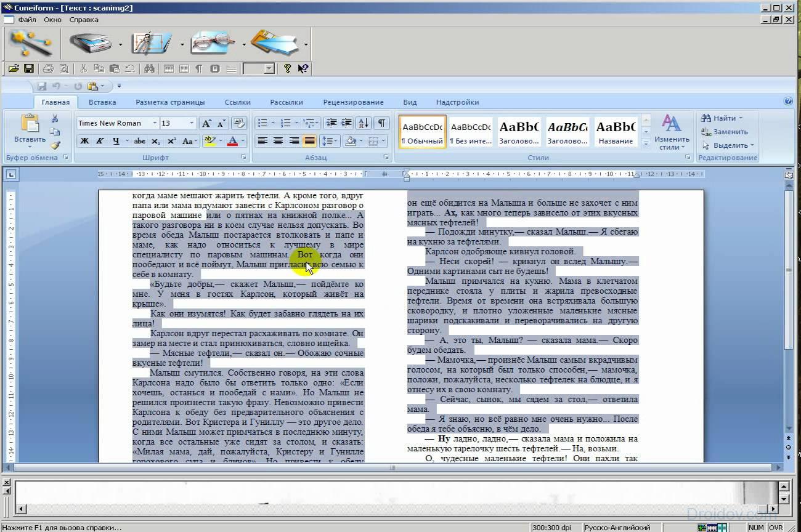
Task: Click the red font color button
Action: point(232,141)
